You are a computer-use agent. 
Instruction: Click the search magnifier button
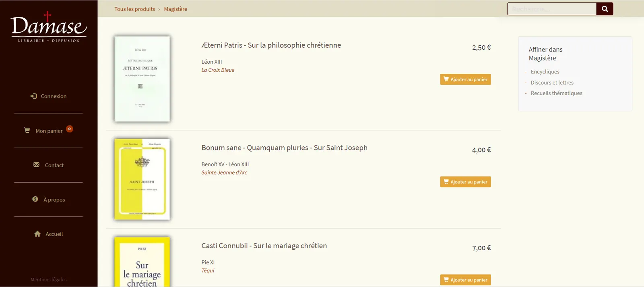605,9
